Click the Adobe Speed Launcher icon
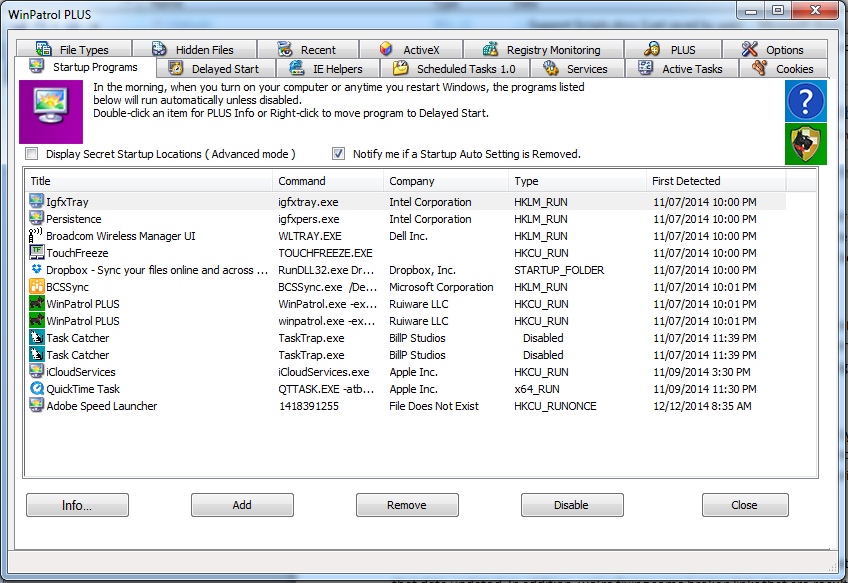This screenshot has height=583, width=848. tap(37, 406)
